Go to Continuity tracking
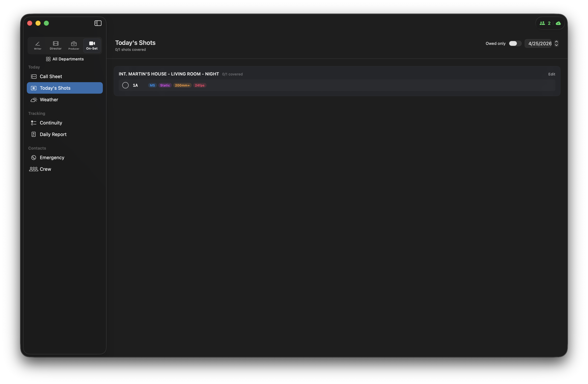Viewport: 588px width, 384px height. click(51, 123)
